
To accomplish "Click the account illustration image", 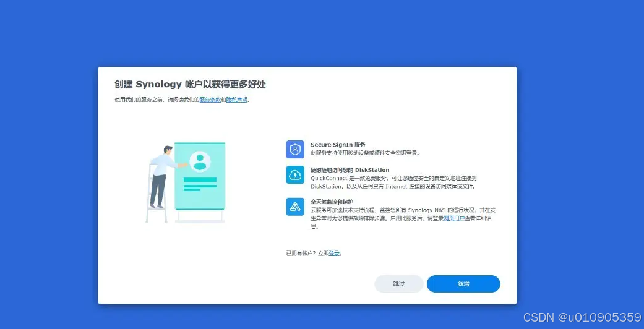I will pos(186,182).
